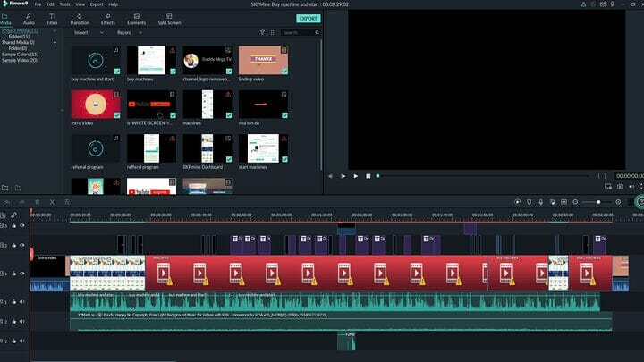Click the edit adjust icon in timeline toolbar
The height and width of the screenshot is (362, 644).
[67, 202]
